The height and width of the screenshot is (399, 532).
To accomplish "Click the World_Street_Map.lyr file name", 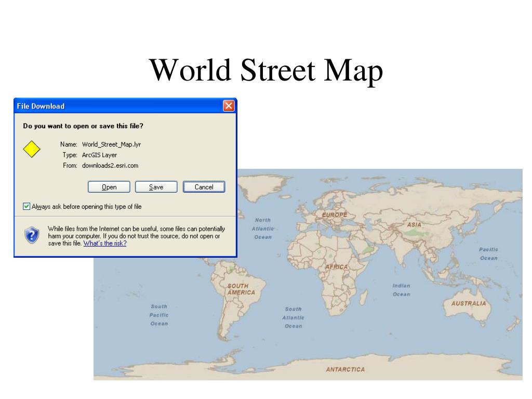I will [111, 144].
